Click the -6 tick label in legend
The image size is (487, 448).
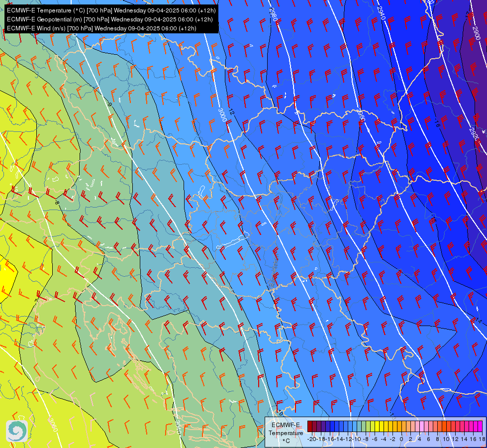374,439
